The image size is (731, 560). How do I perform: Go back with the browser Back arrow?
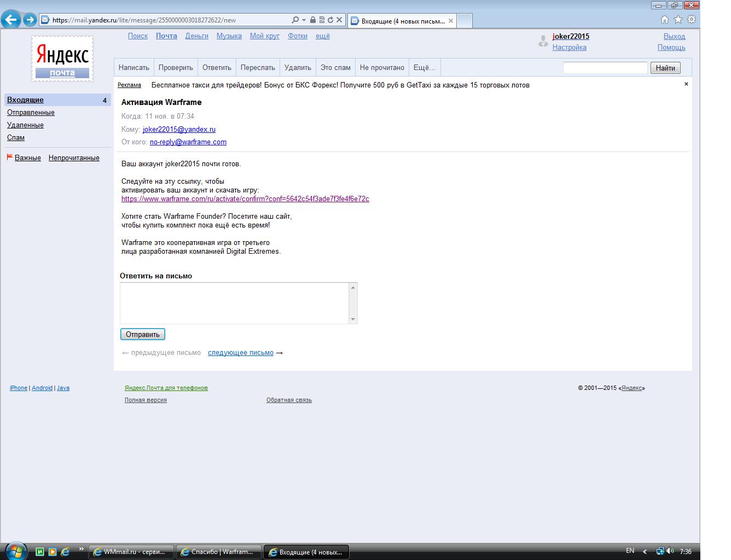point(11,20)
